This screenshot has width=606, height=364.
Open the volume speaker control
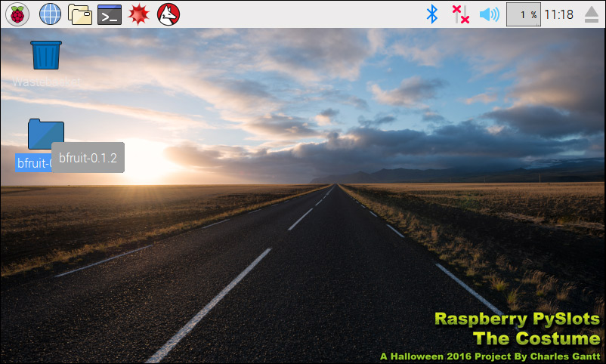490,14
